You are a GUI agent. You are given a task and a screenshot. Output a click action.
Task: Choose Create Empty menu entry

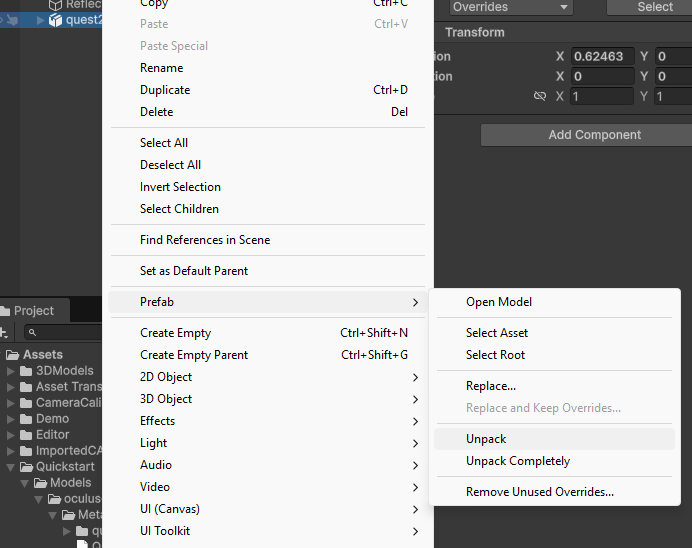click(x=268, y=333)
